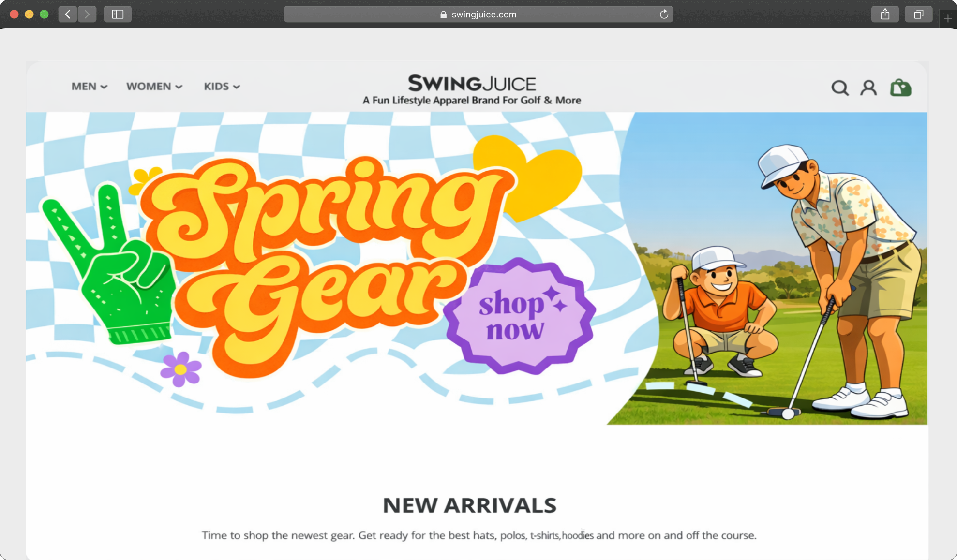Screen dimensions: 957x560
Task: Reload page using refresh icon
Action: click(x=664, y=14)
